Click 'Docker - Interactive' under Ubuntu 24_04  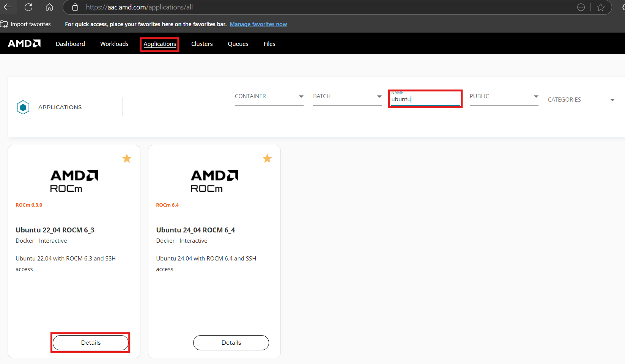point(182,241)
